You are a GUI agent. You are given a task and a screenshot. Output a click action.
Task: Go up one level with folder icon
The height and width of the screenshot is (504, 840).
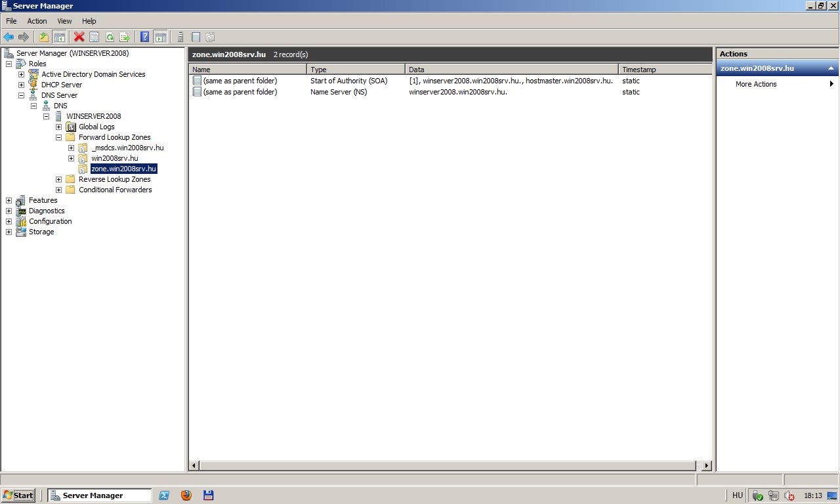[44, 37]
